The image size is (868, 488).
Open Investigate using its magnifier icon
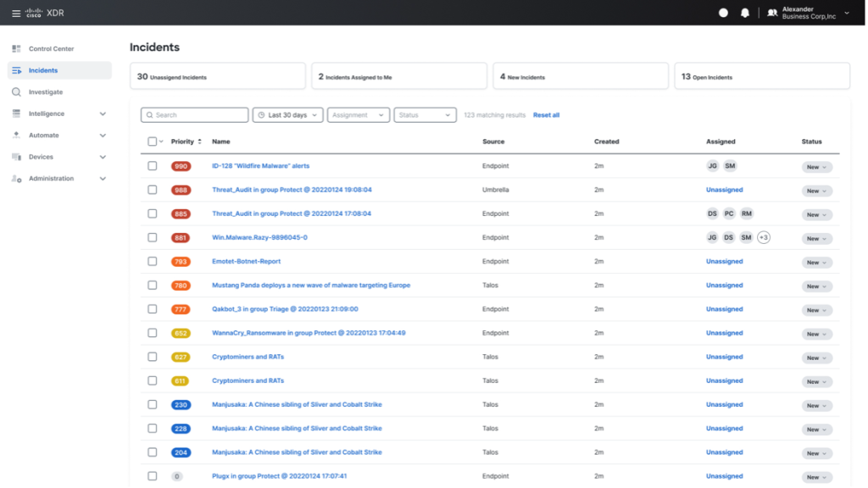point(14,91)
